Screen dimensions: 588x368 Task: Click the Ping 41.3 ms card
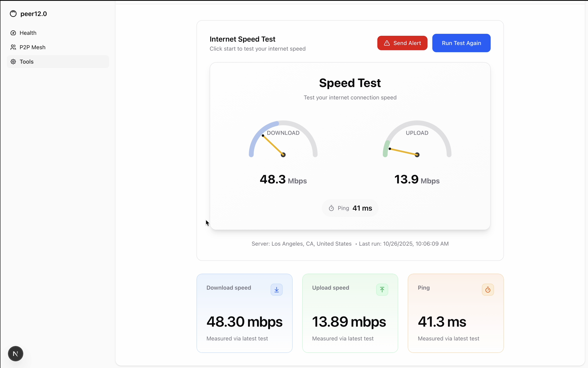[x=455, y=313]
